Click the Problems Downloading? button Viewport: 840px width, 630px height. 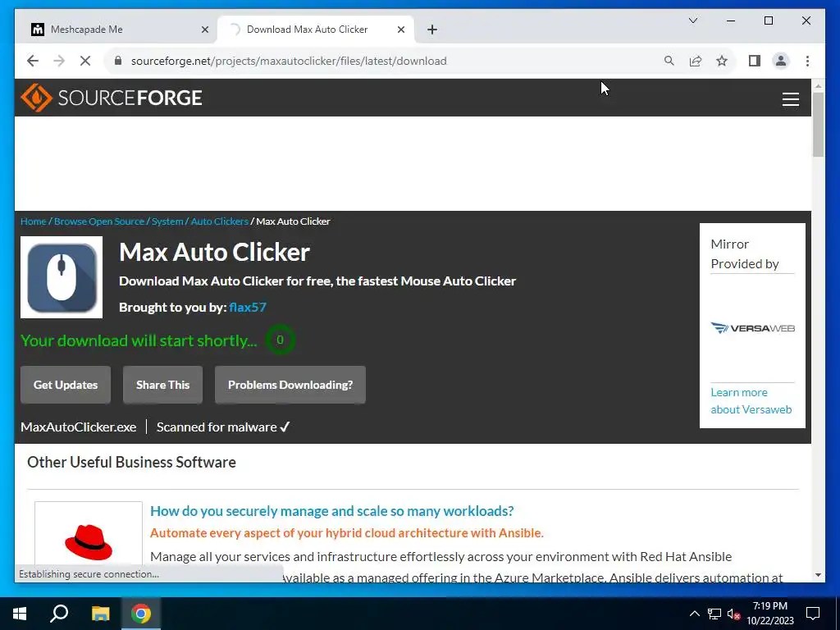[x=290, y=385]
